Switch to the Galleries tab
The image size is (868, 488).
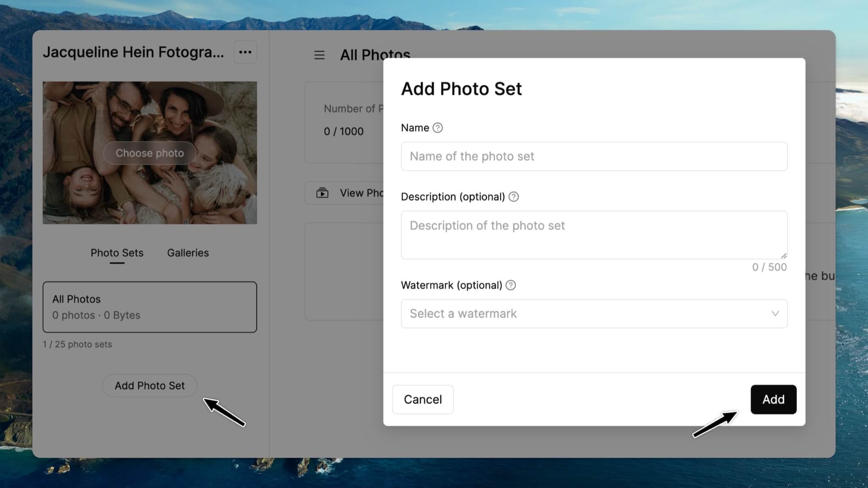coord(188,253)
